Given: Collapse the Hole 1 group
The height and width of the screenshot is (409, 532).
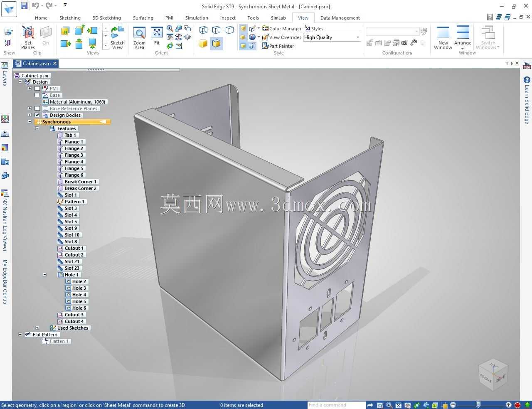Looking at the screenshot, I should coord(45,275).
